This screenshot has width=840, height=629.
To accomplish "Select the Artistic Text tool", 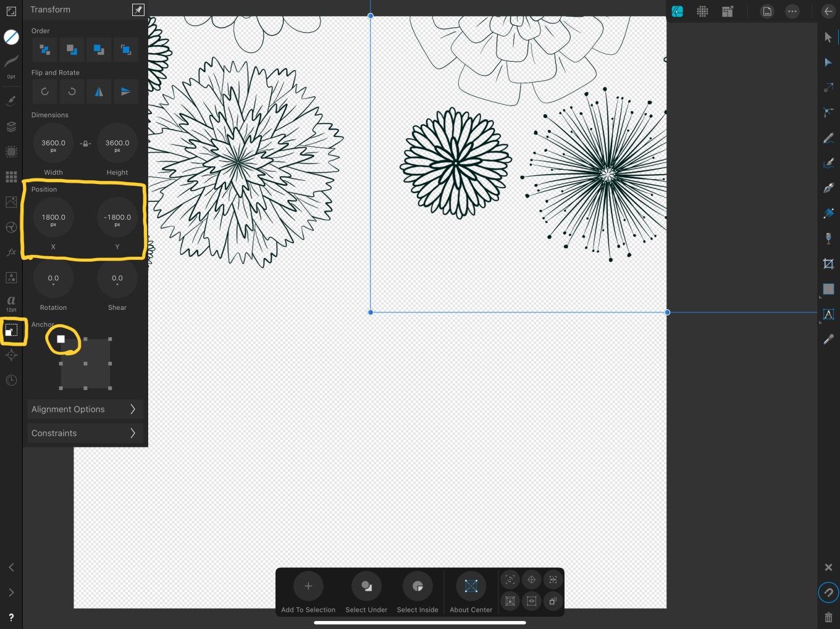I will 828,314.
